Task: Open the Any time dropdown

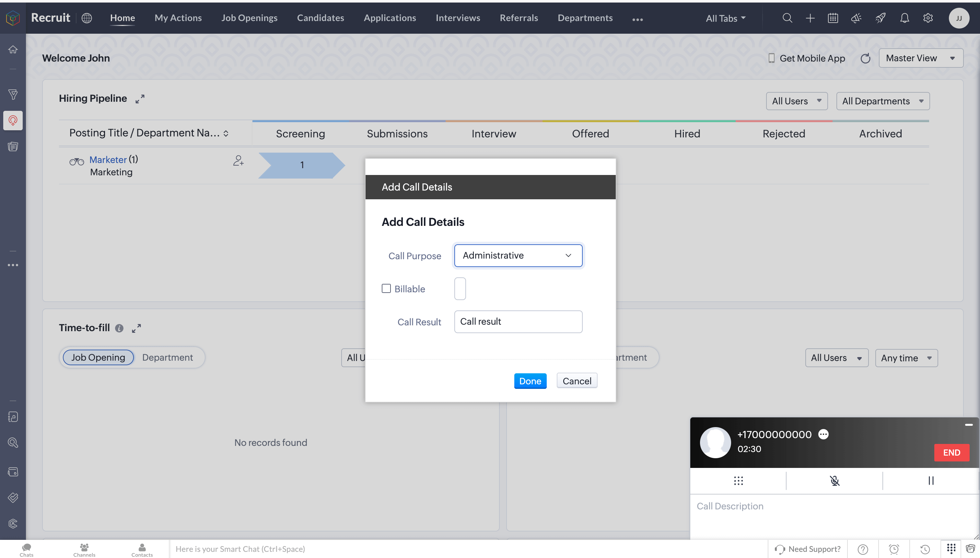Action: 906,358
